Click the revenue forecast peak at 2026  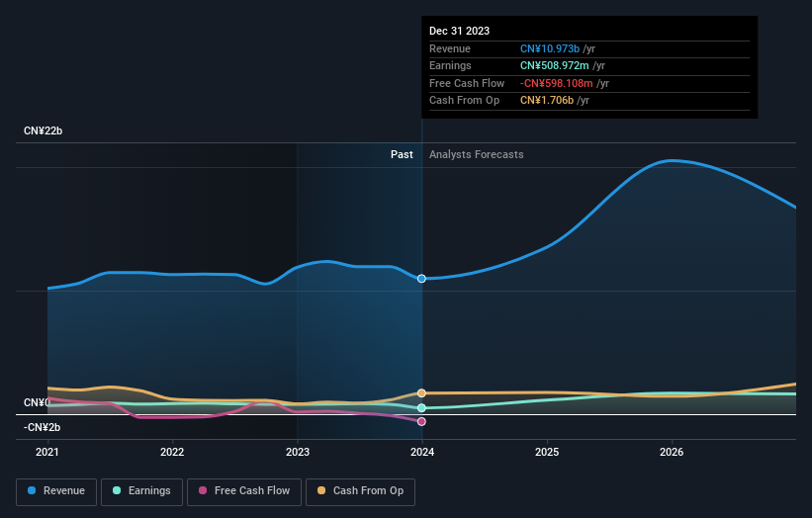pos(672,160)
